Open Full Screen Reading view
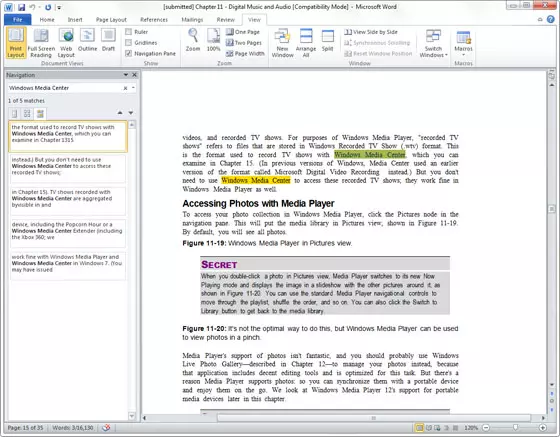 point(41,43)
